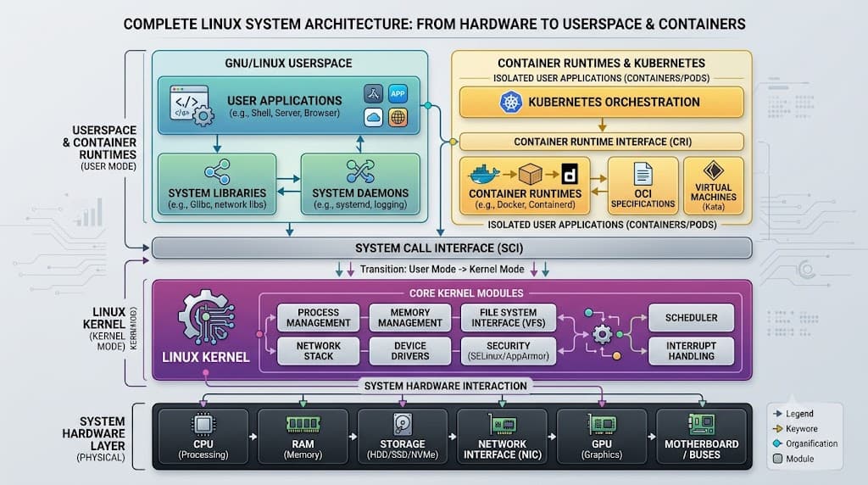Click the black containerd 'd' icon
868x485 pixels.
pyautogui.click(x=570, y=174)
